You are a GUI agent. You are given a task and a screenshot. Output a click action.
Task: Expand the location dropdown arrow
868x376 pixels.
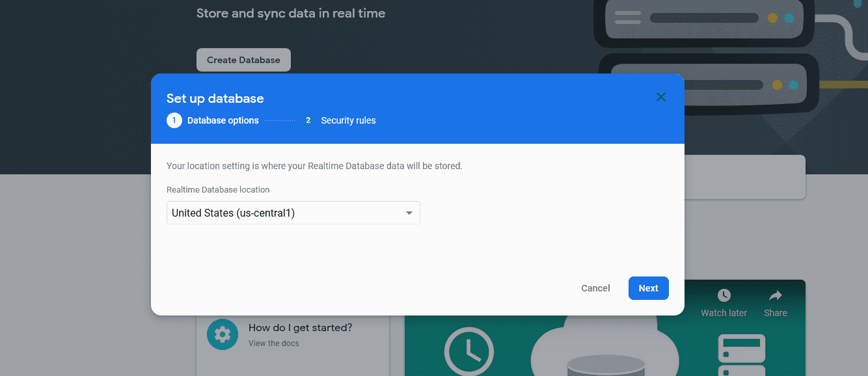(x=409, y=213)
